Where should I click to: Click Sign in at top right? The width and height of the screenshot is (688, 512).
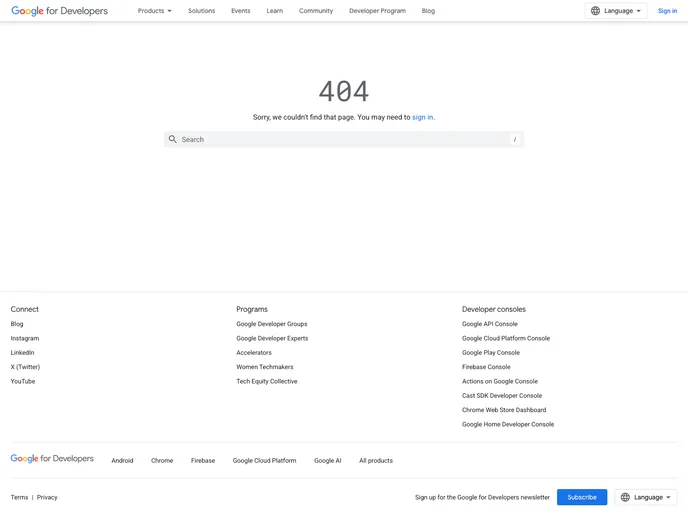point(667,11)
